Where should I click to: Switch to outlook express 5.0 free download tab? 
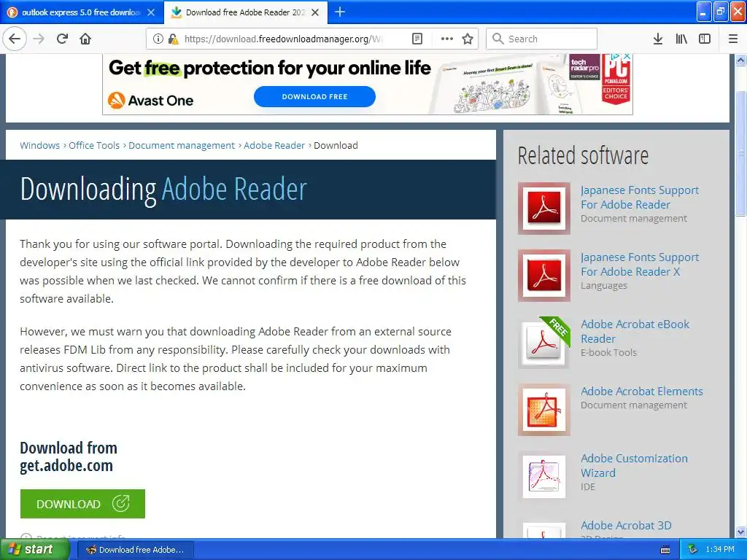point(81,12)
